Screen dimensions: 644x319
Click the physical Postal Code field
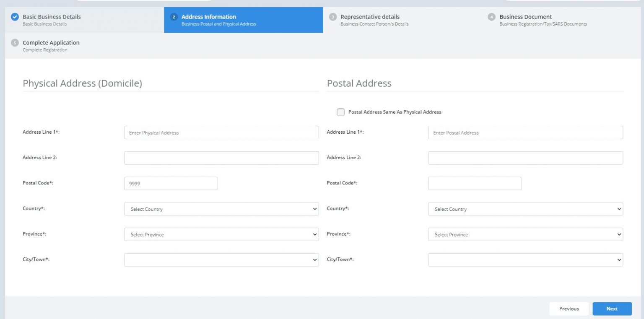tap(171, 184)
